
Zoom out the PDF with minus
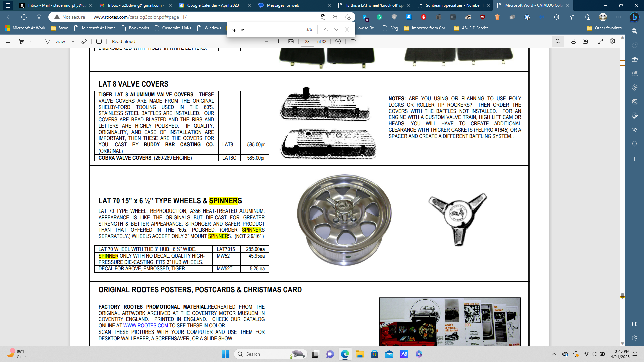(267, 41)
